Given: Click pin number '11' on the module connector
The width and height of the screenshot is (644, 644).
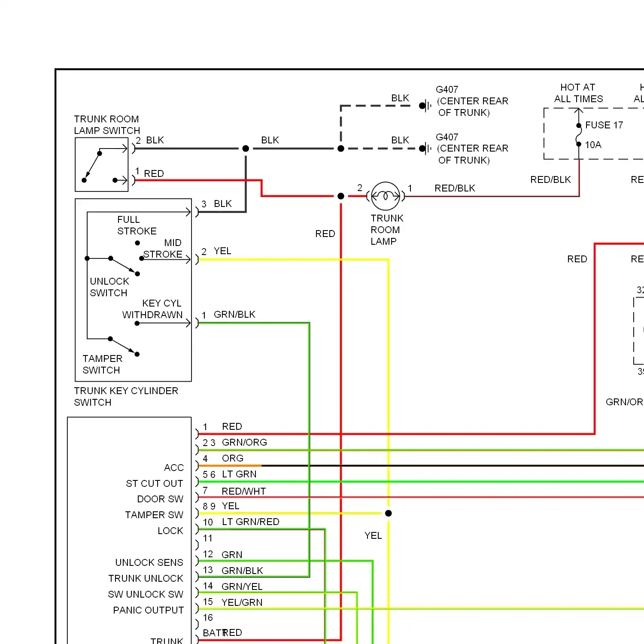Looking at the screenshot, I should (208, 538).
